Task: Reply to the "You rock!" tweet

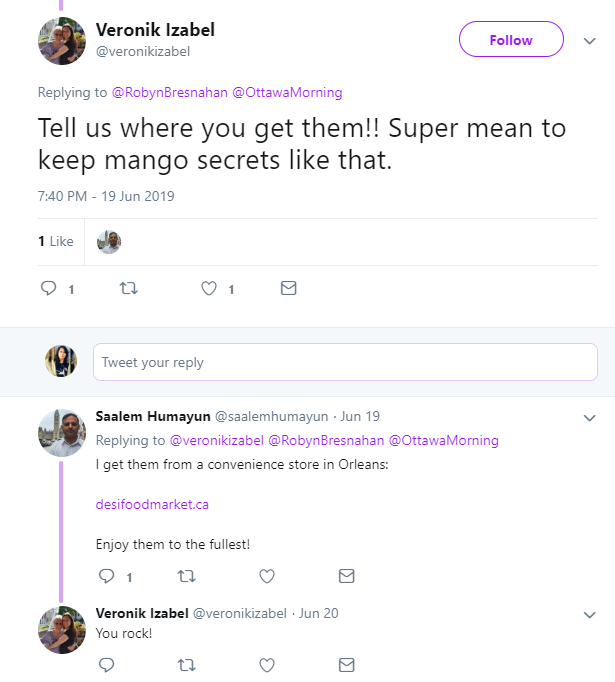Action: [x=107, y=664]
